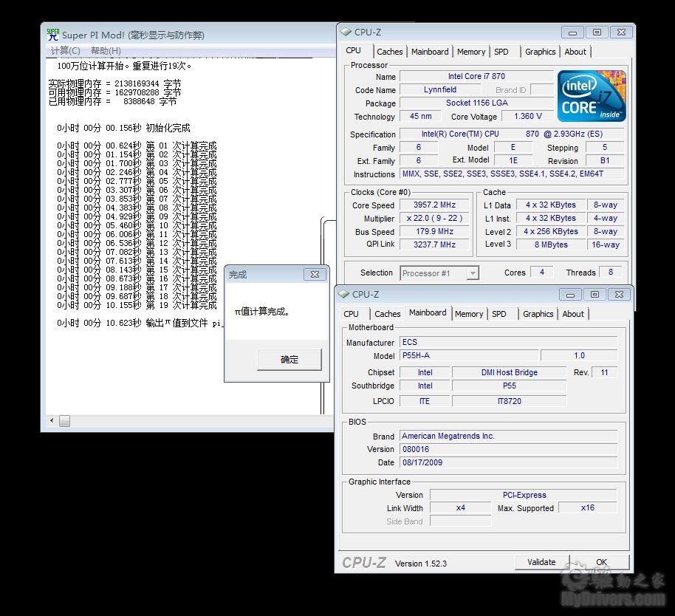Screen dimensions: 675x616
Task: Click the '08/17/2009' BIOS date field
Action: (508, 462)
